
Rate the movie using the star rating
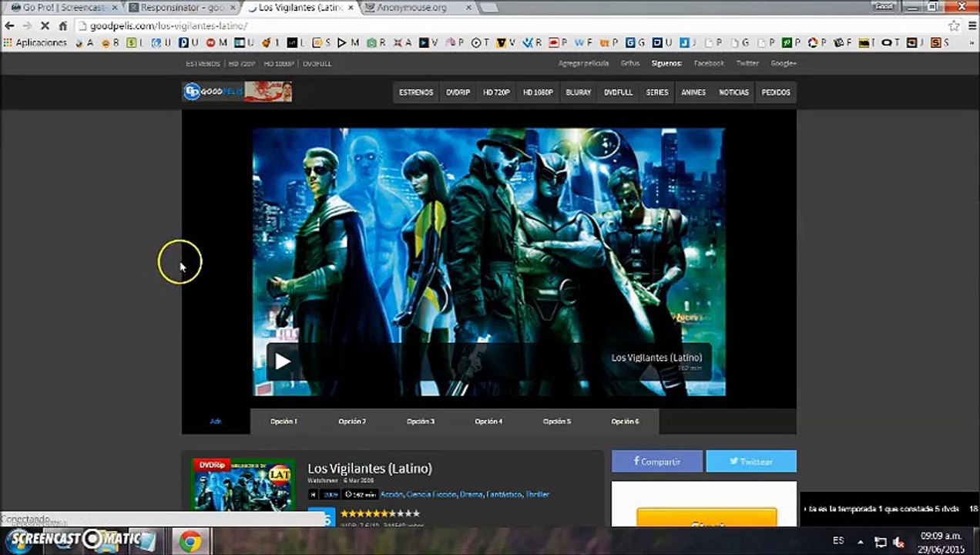tap(380, 513)
